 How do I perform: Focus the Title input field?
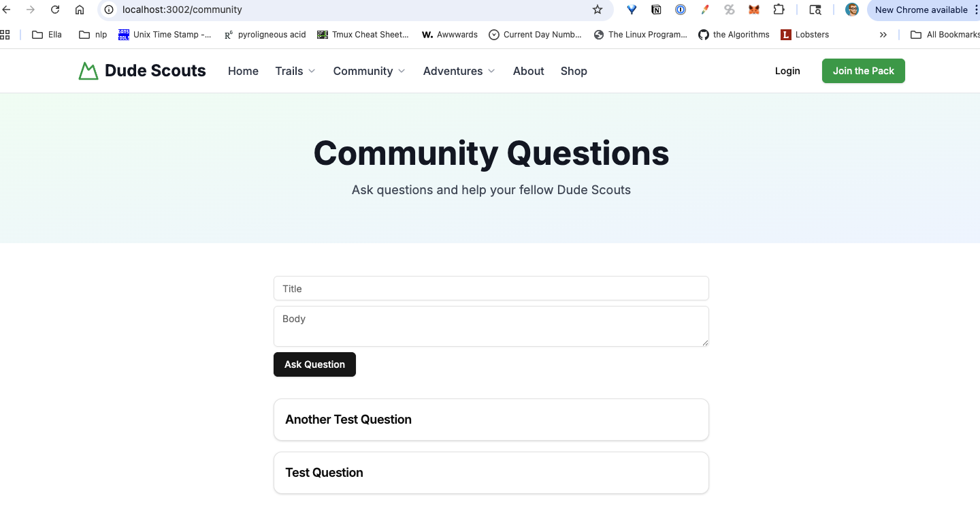coord(491,288)
